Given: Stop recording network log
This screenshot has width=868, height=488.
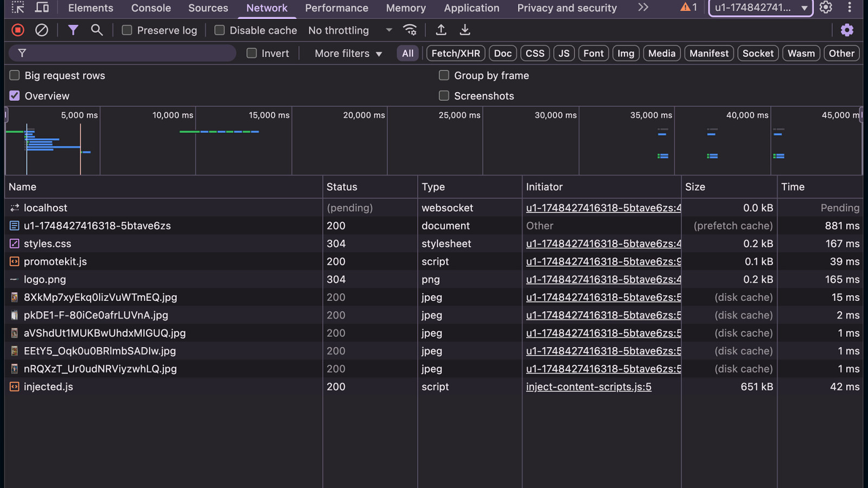Looking at the screenshot, I should point(18,30).
